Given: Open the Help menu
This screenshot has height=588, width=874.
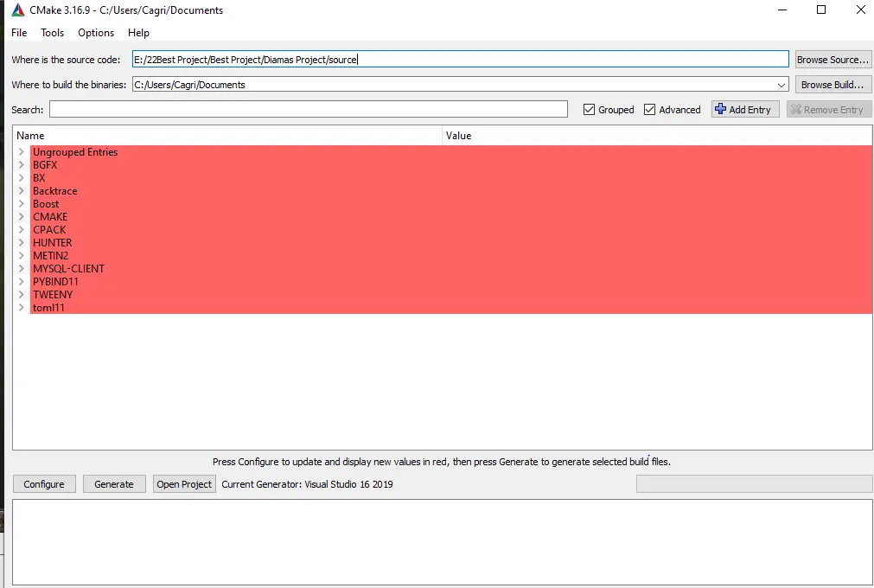Looking at the screenshot, I should point(138,33).
